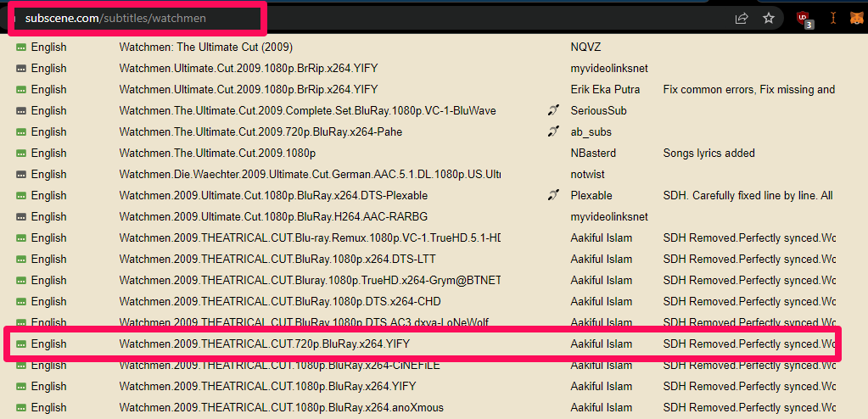Click gray rating icon on AAC-RARBG row
Screen dimensions: 868x419
click(x=21, y=217)
